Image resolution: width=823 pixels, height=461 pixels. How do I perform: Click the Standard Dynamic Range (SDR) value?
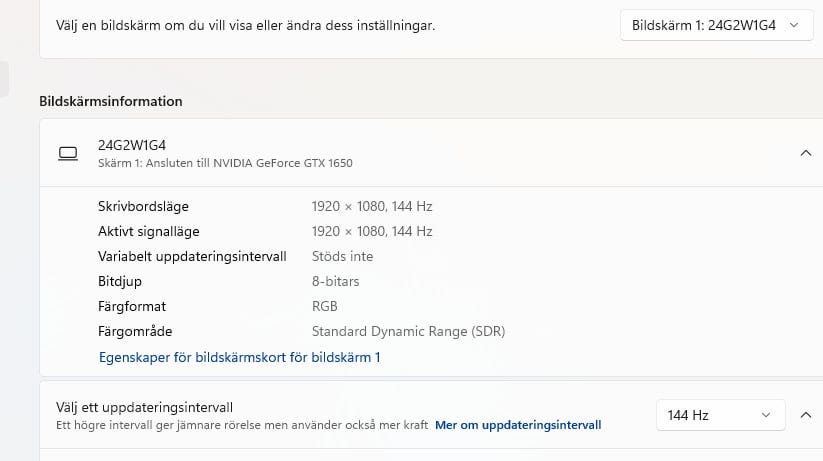408,331
